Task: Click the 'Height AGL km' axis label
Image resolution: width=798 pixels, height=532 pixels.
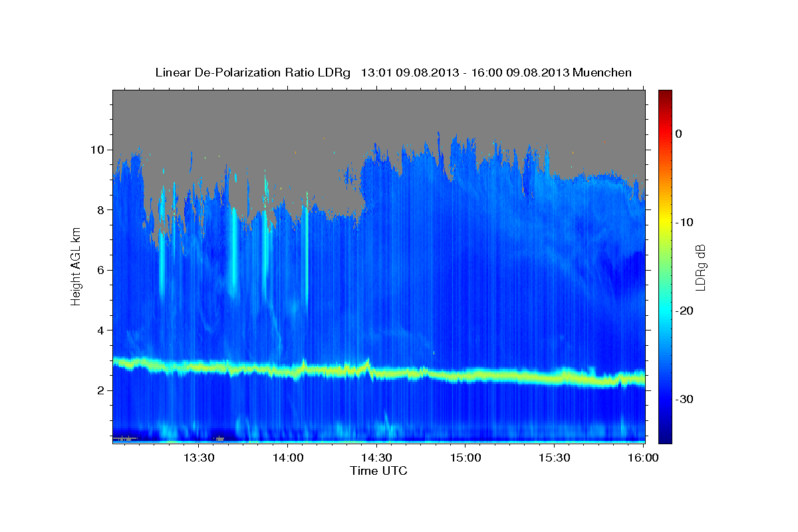Action: click(76, 267)
